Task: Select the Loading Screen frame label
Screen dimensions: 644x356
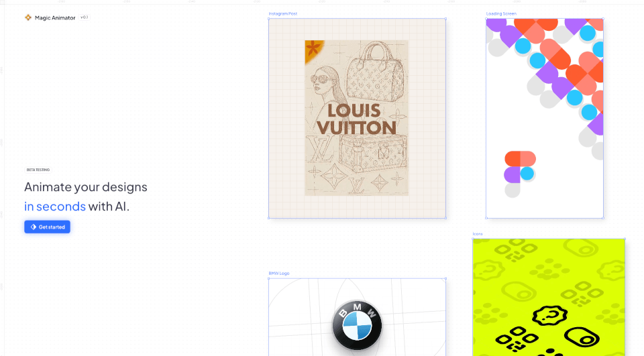Action: pos(501,13)
